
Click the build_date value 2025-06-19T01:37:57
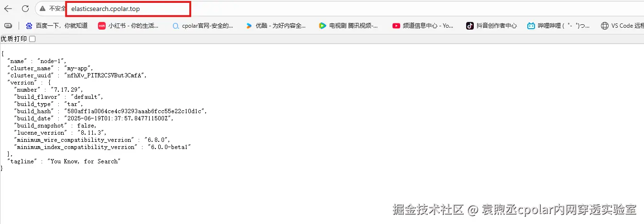point(118,118)
